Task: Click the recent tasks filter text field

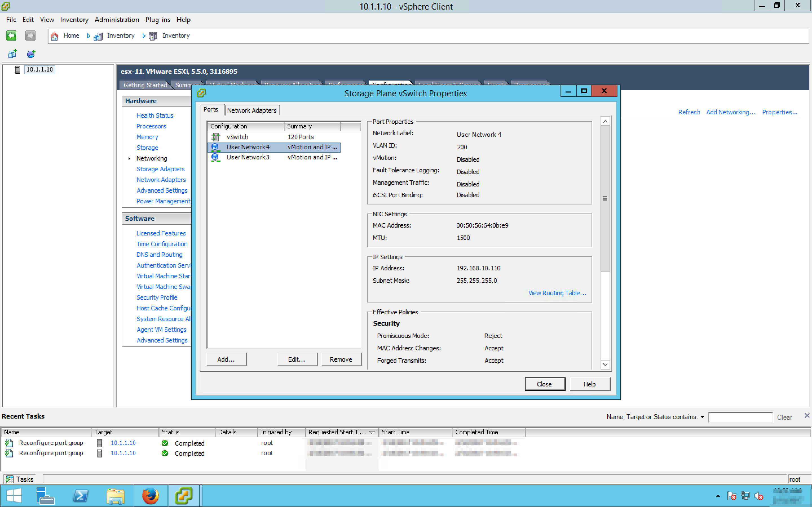Action: coord(740,417)
